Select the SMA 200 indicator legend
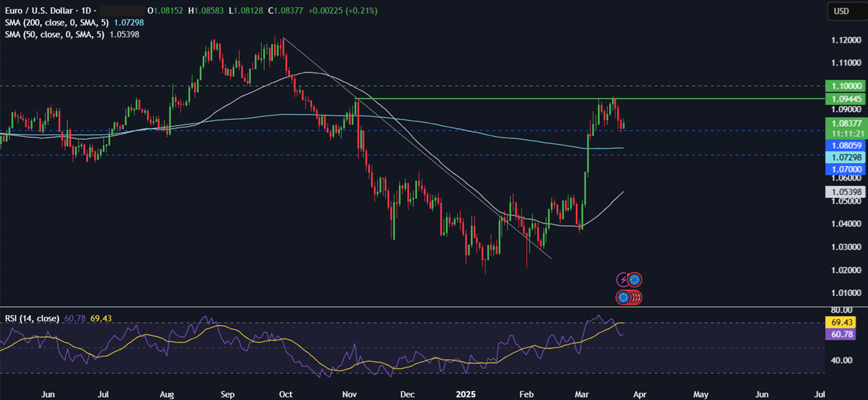Image resolution: width=868 pixels, height=400 pixels. click(72, 23)
